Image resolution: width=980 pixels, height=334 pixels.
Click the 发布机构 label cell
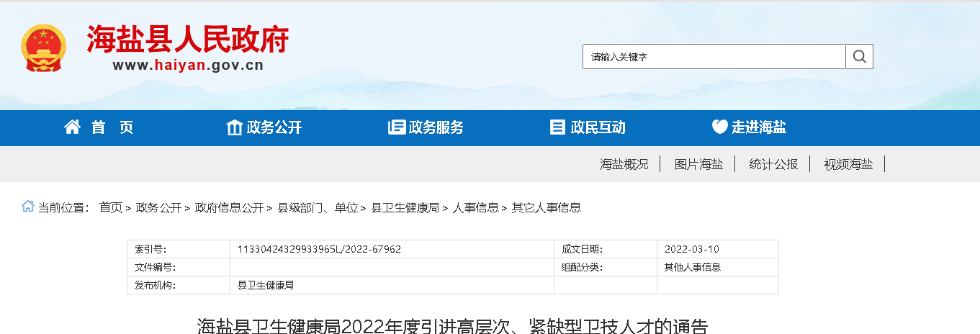click(179, 285)
